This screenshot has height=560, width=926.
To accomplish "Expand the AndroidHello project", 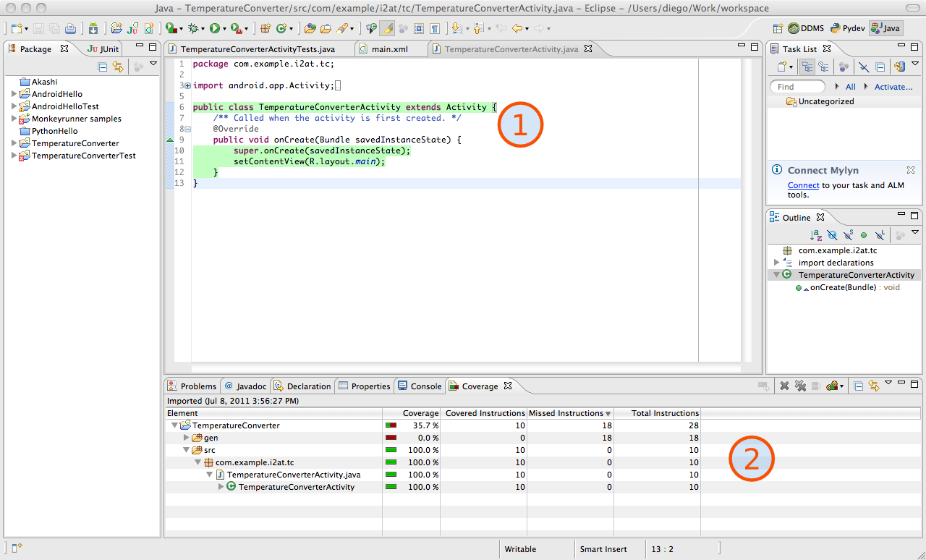I will 14,94.
